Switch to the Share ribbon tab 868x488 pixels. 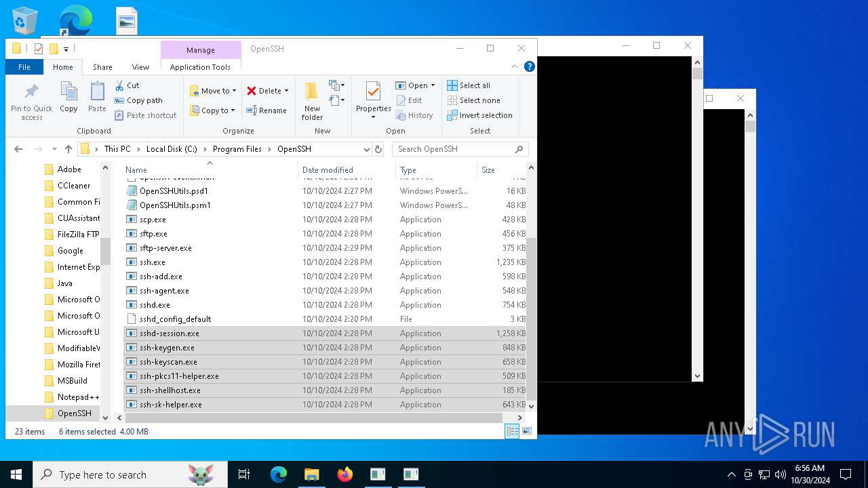click(102, 67)
